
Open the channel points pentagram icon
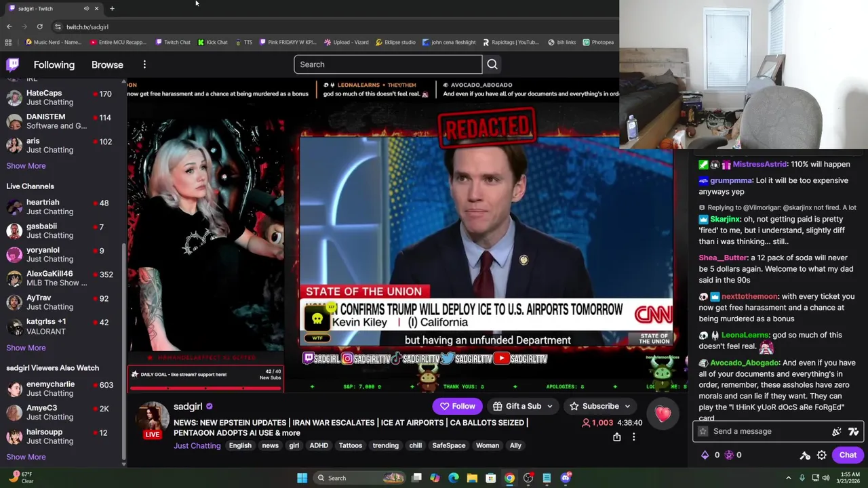[729, 455]
